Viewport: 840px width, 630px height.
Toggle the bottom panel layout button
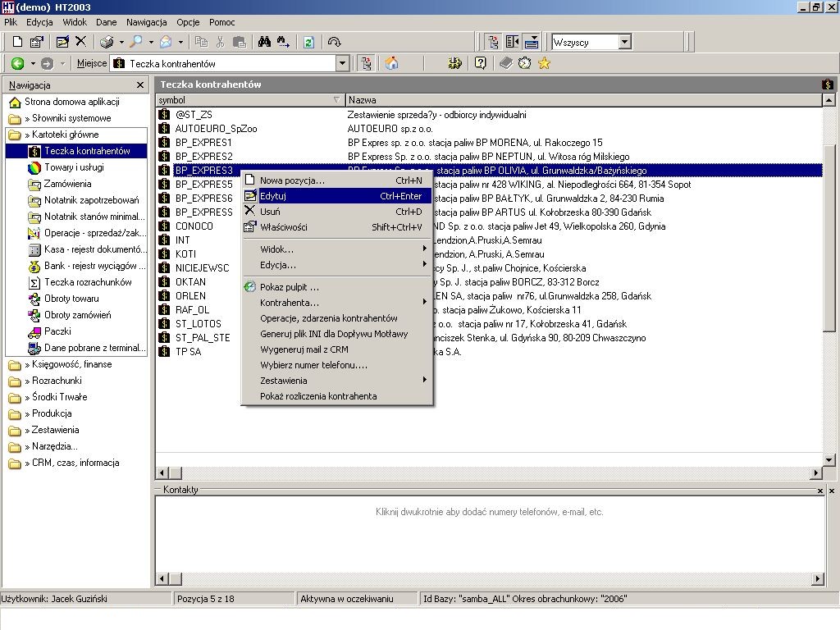532,42
